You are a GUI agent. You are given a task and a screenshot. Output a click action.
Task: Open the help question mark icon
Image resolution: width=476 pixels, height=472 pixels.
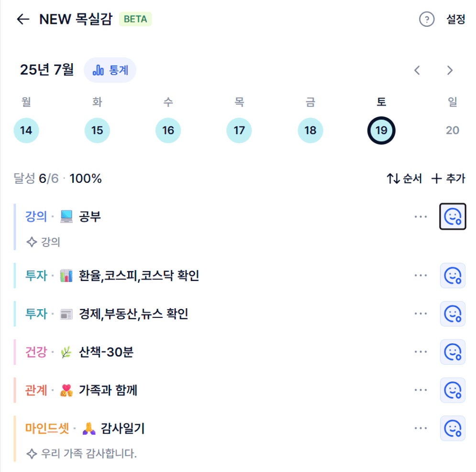coord(427,20)
